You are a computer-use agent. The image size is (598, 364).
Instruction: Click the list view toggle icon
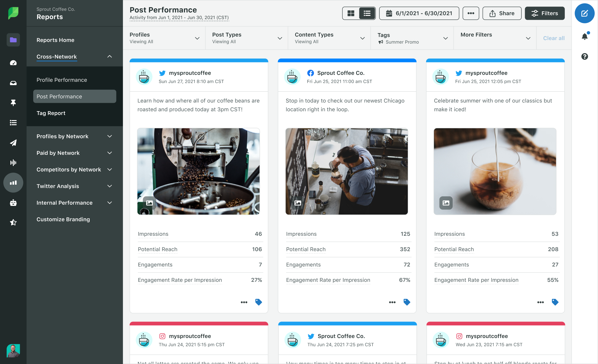366,13
